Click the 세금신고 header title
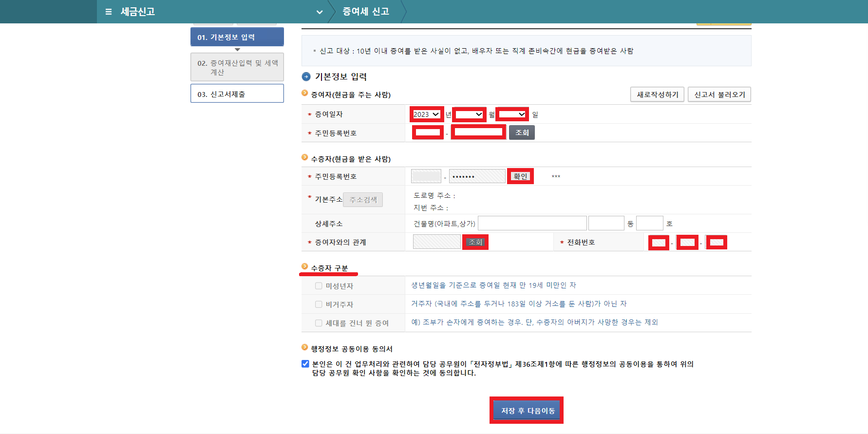The image size is (868, 434). click(x=138, y=12)
